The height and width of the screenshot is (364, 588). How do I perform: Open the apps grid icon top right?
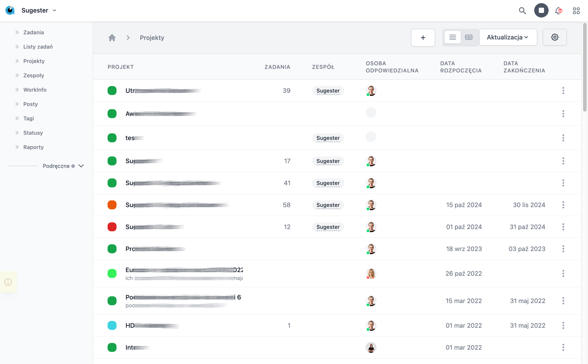pyautogui.click(x=576, y=10)
